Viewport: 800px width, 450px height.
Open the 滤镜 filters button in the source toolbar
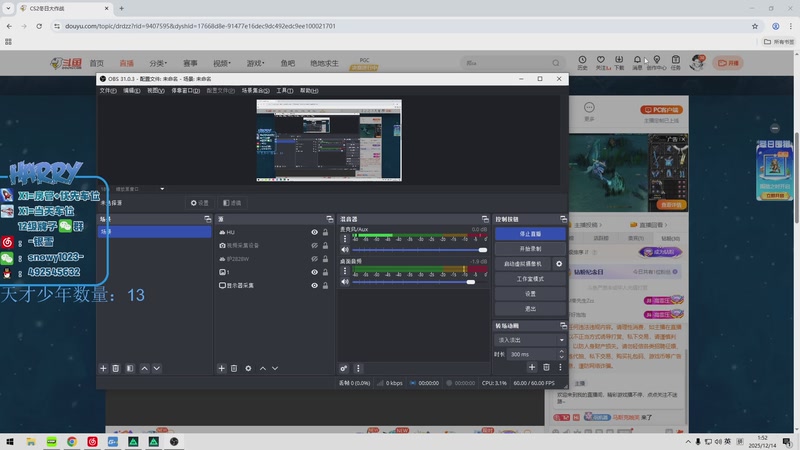click(x=232, y=203)
